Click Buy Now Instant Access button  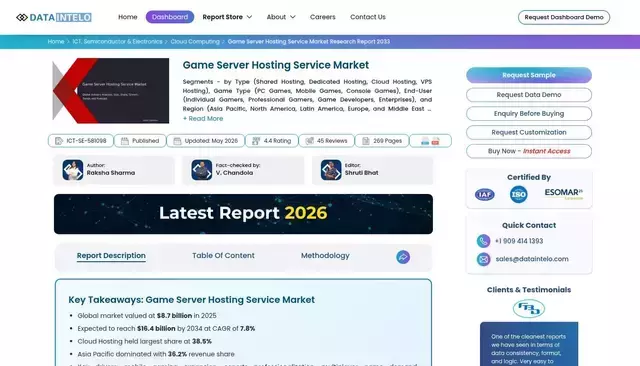click(529, 151)
